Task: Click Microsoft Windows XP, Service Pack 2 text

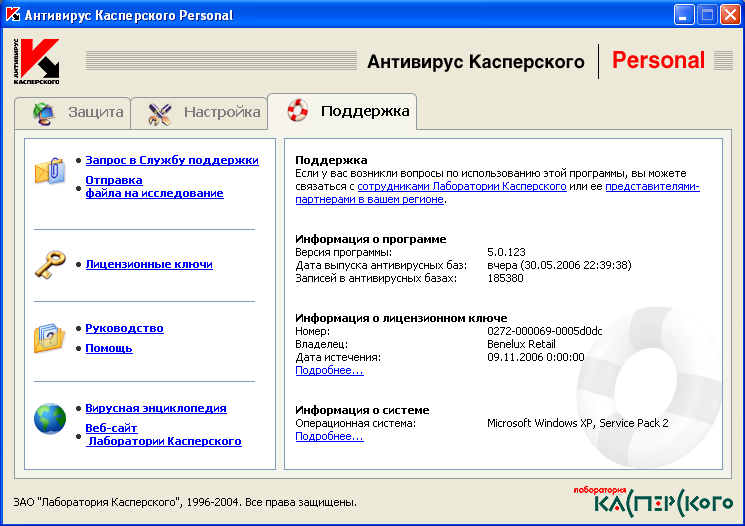Action: (578, 423)
